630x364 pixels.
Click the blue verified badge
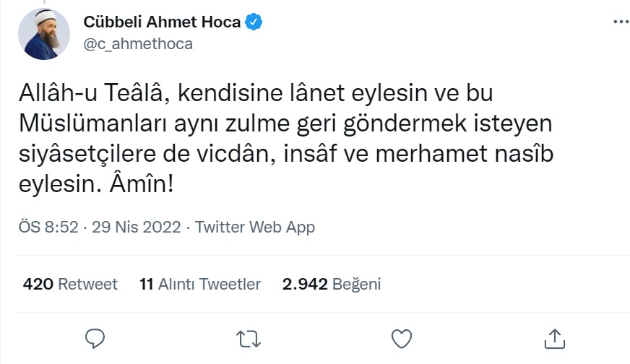253,22
